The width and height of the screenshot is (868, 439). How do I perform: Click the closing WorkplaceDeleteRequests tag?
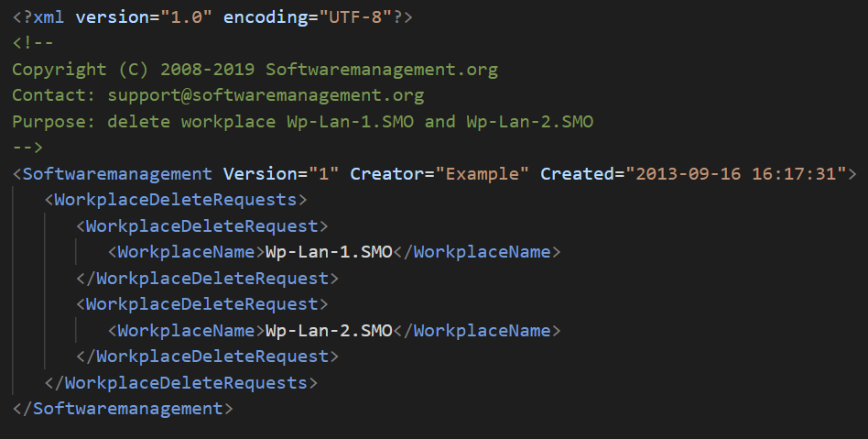pyautogui.click(x=180, y=382)
